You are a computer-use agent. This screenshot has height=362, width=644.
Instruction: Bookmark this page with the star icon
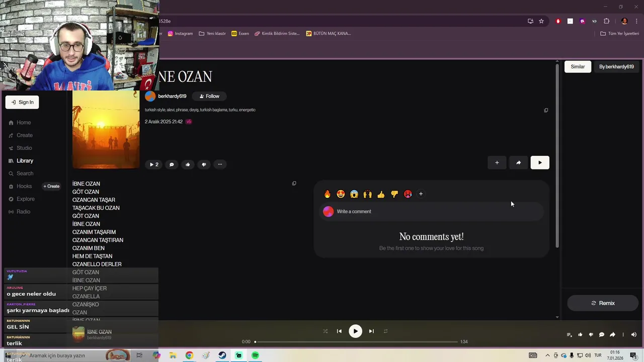pos(541,21)
